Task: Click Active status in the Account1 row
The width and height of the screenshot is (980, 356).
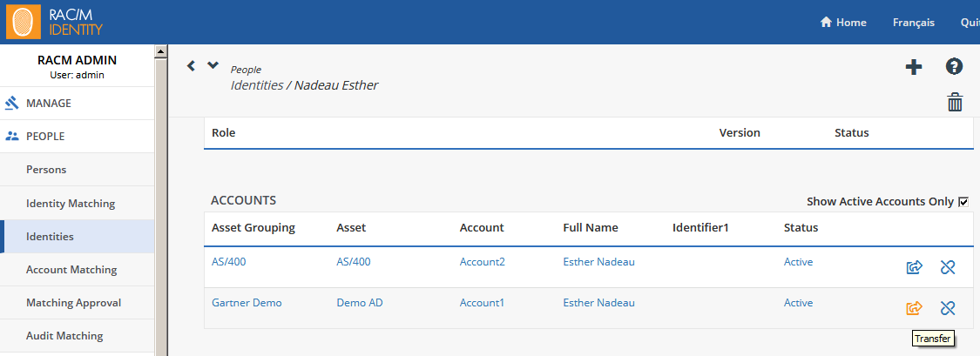Action: click(x=798, y=303)
